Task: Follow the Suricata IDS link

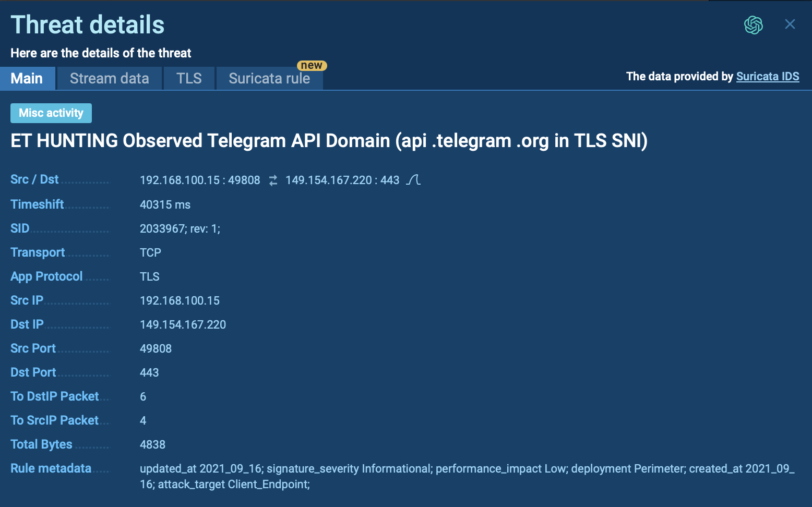Action: pyautogui.click(x=768, y=76)
